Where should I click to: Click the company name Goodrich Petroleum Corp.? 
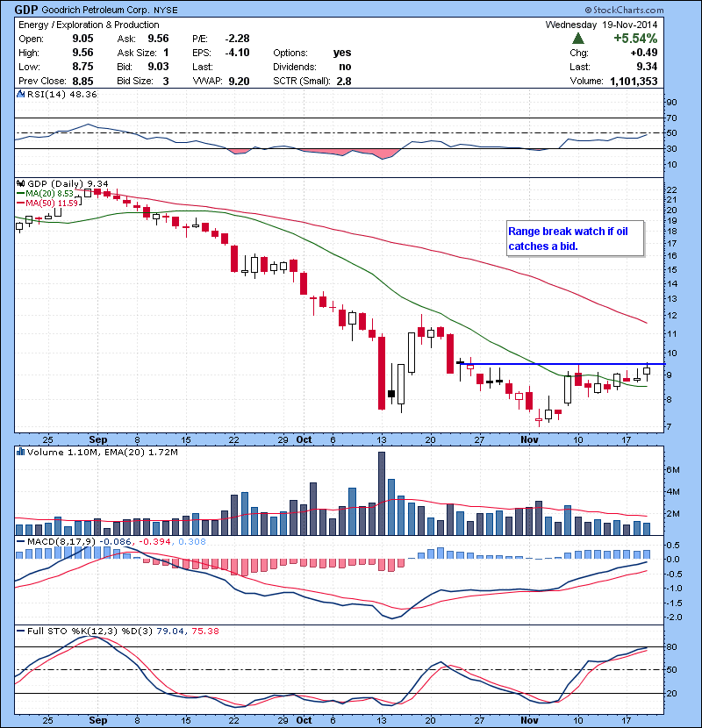click(x=96, y=11)
